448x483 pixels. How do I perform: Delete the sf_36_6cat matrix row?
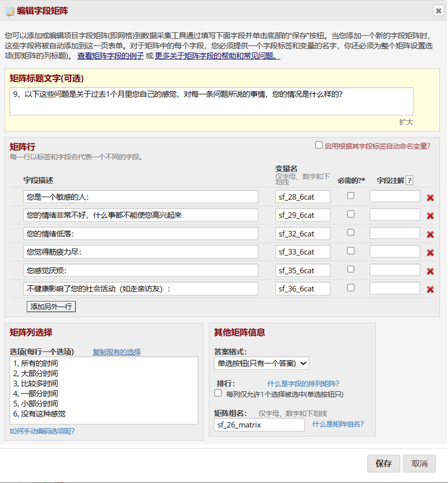(430, 289)
